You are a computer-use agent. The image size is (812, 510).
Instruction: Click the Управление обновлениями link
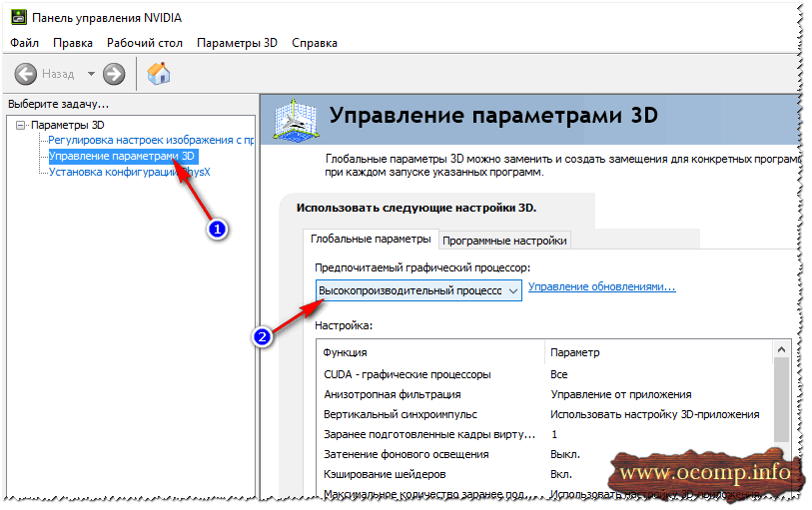pyautogui.click(x=601, y=287)
